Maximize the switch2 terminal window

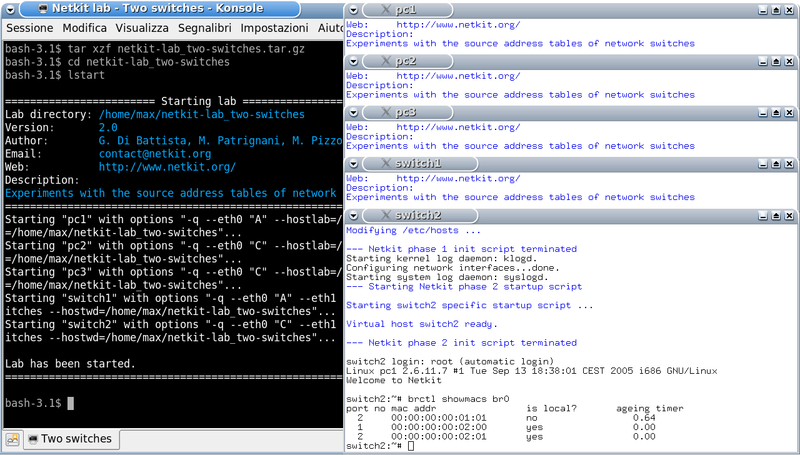point(776,216)
